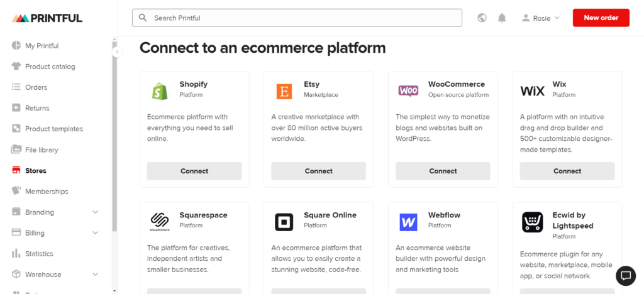Open the notifications bell

(502, 18)
